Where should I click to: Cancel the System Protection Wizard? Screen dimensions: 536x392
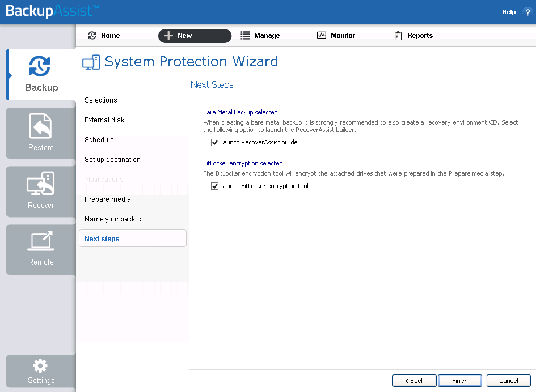(509, 381)
